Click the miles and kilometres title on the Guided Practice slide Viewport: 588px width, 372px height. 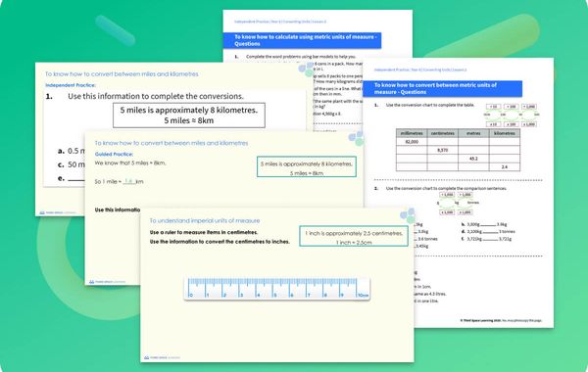(171, 143)
